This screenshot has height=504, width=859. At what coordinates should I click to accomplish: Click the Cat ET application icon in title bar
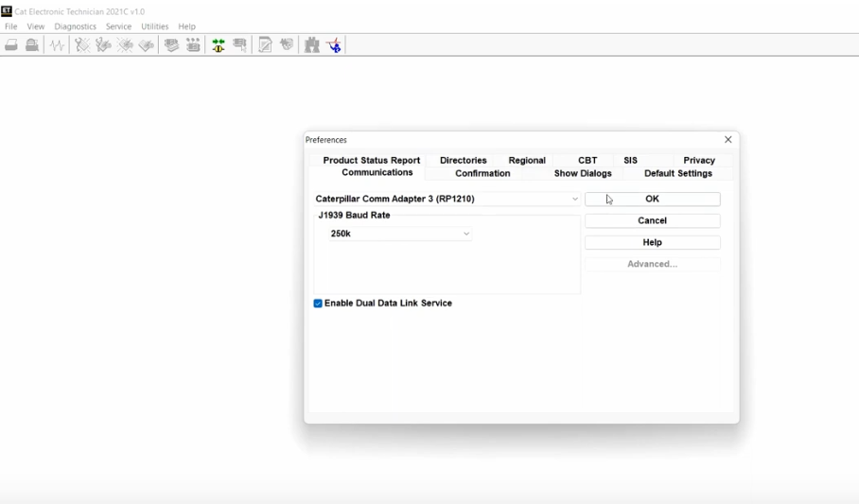coord(7,11)
